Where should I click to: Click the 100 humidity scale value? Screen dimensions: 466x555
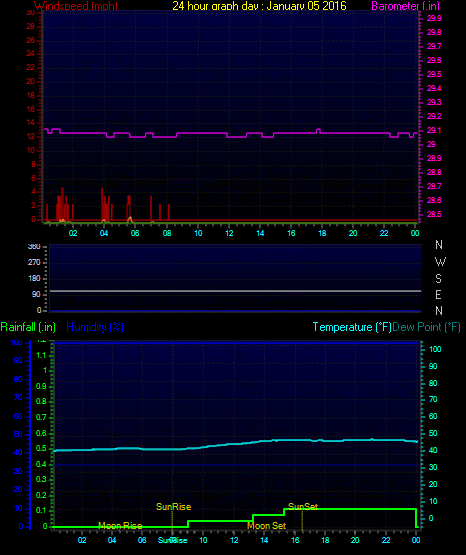pos(17,342)
